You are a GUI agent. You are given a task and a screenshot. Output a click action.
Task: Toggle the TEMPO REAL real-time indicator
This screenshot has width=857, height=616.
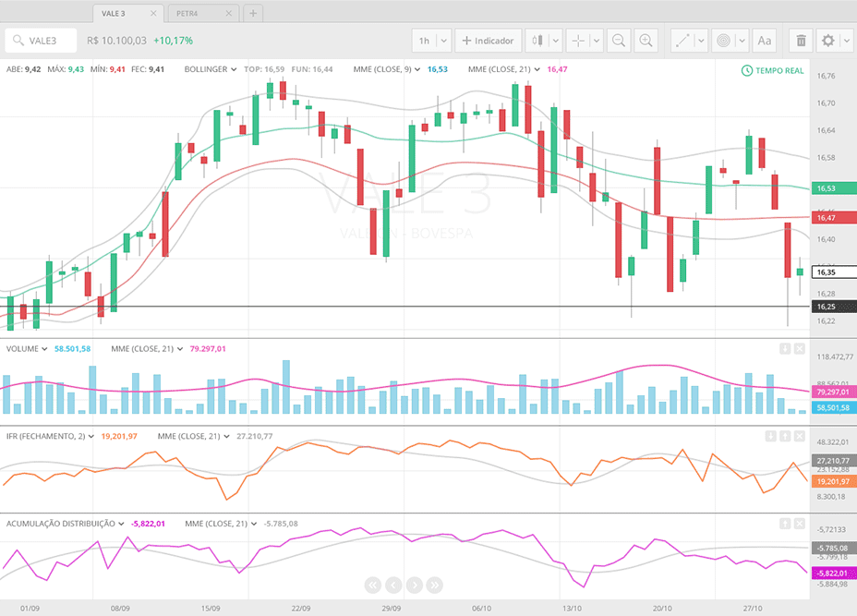pyautogui.click(x=772, y=70)
